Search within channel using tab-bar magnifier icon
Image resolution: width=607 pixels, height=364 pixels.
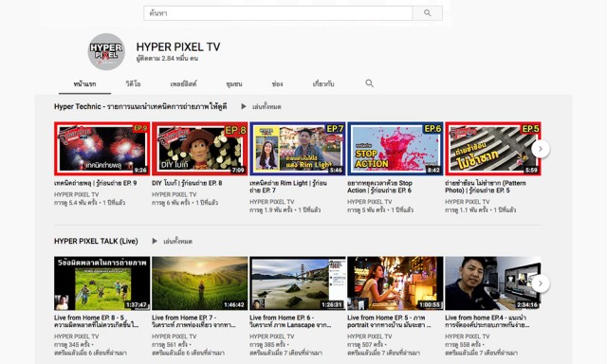(369, 83)
